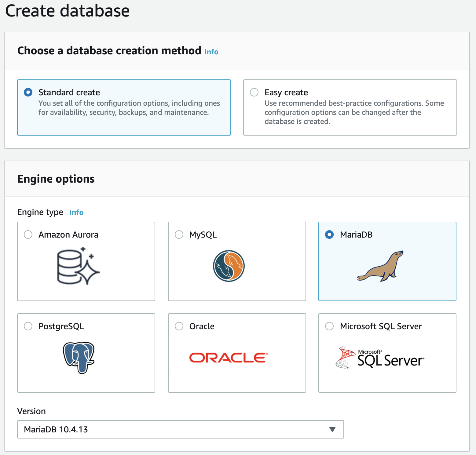Viewport: 476px width, 455px height.
Task: Click the MySQL dolphin logo
Action: point(229,266)
